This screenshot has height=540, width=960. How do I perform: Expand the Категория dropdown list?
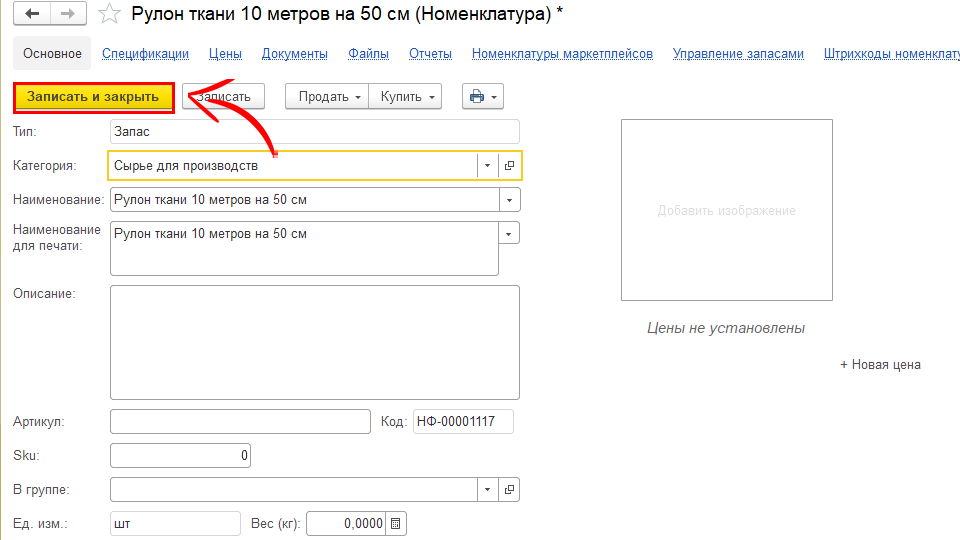coord(487,165)
